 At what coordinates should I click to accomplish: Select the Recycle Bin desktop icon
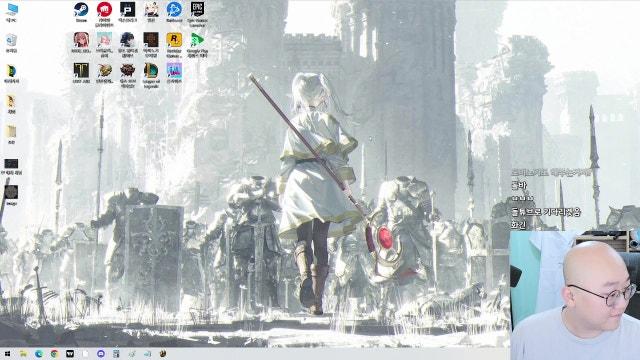pyautogui.click(x=11, y=43)
